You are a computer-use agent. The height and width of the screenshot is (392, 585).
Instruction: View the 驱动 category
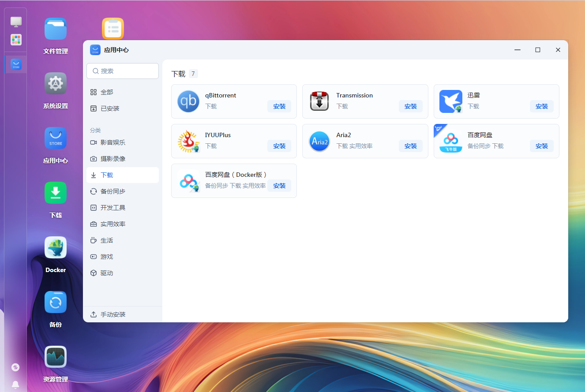click(123, 273)
